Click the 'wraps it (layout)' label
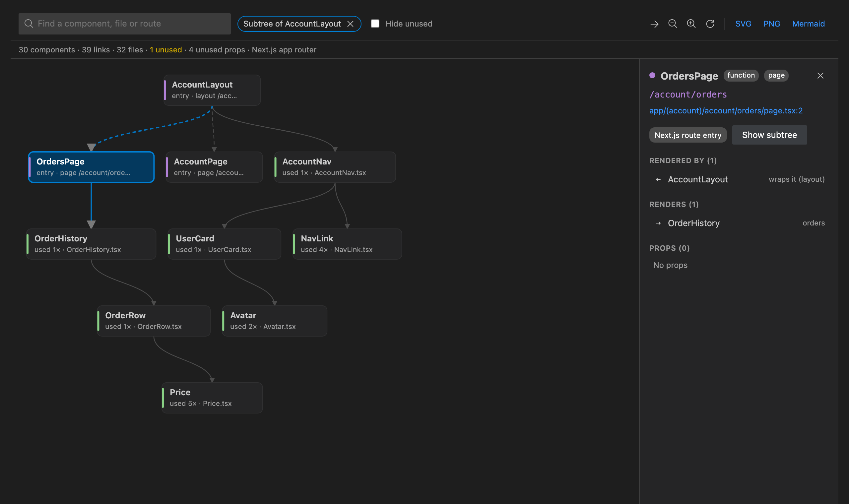Image resolution: width=849 pixels, height=504 pixels. click(796, 179)
